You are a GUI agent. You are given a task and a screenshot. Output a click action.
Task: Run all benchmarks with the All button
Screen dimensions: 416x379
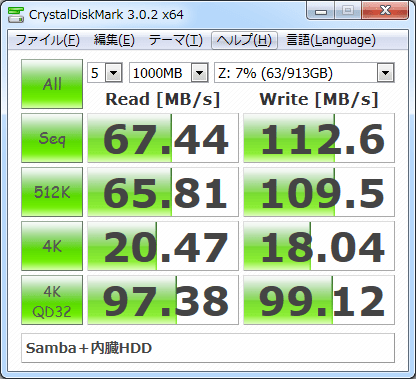pos(52,84)
